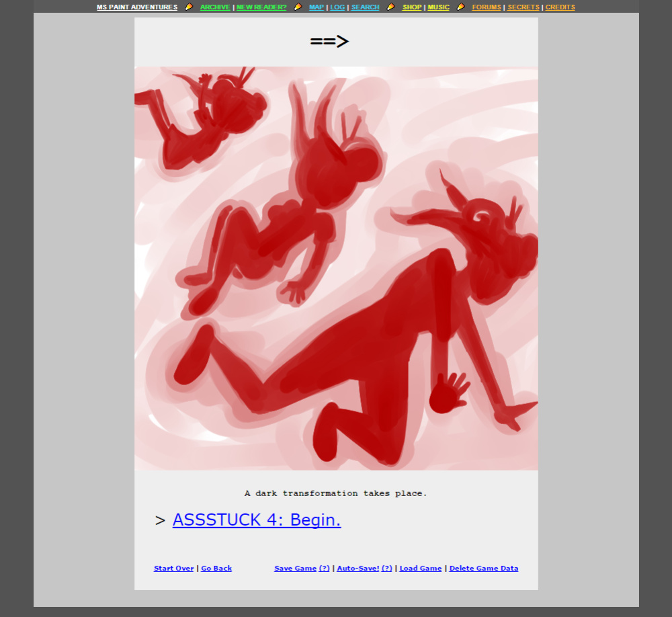
Task: Click candy corn icon before Archive
Action: point(189,7)
